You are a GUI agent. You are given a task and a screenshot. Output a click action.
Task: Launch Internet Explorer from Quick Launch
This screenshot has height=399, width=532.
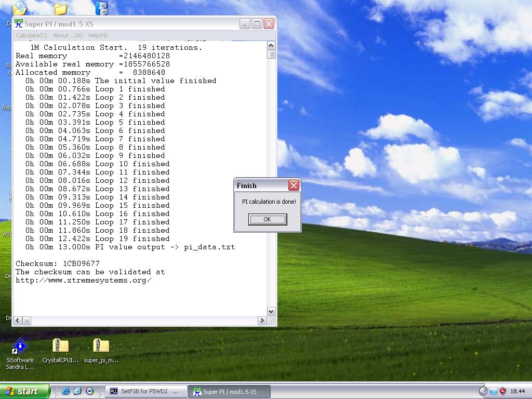pos(65,391)
